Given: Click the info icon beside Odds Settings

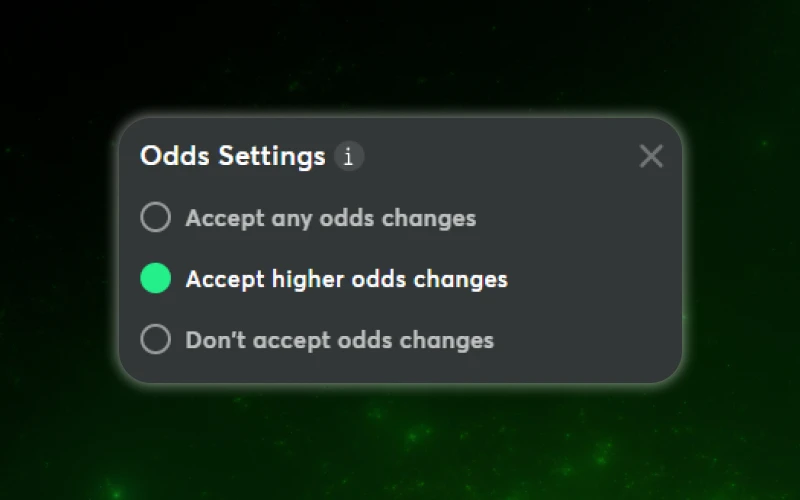Looking at the screenshot, I should pos(349,156).
